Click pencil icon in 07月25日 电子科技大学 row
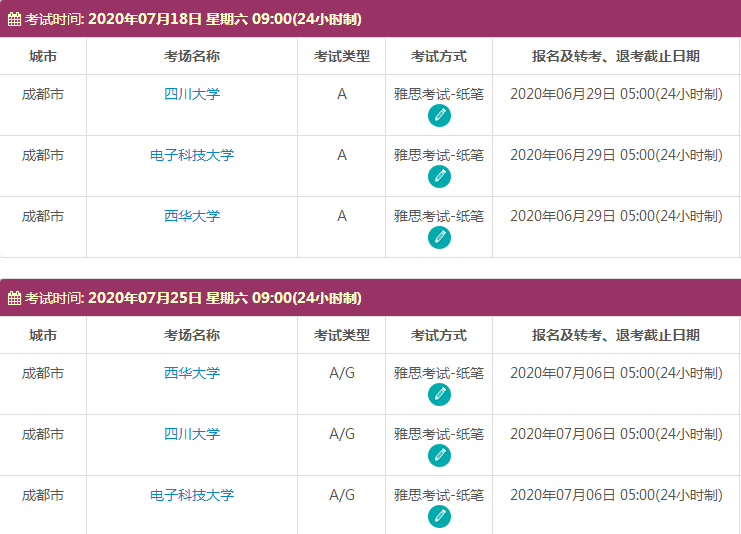This screenshot has height=534, width=741. (439, 517)
